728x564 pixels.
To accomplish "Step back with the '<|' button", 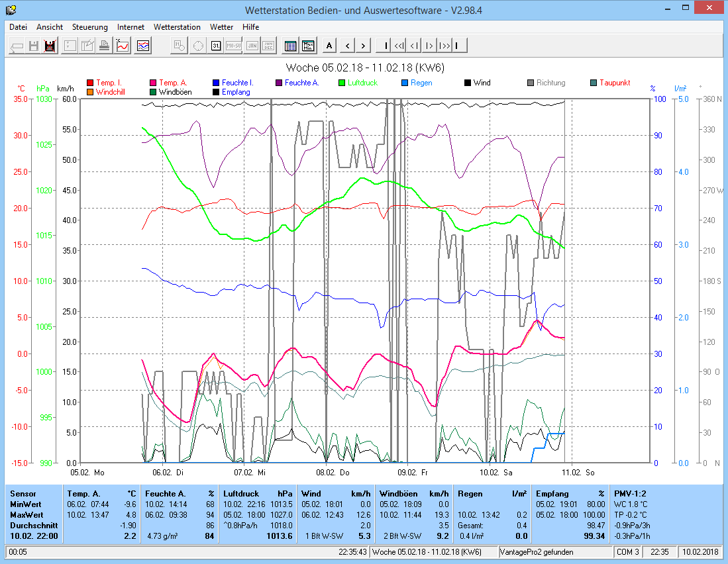I will (x=414, y=46).
